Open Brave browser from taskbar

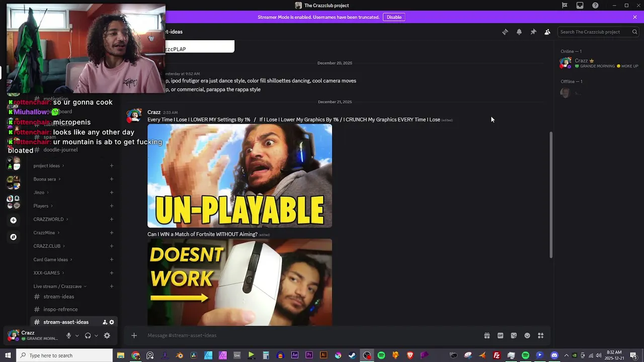(410, 355)
